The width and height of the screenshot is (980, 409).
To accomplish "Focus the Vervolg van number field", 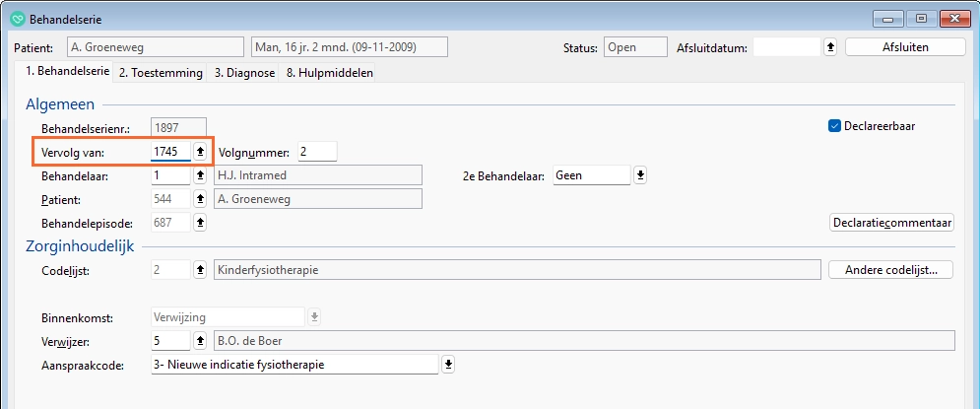I will (x=169, y=152).
